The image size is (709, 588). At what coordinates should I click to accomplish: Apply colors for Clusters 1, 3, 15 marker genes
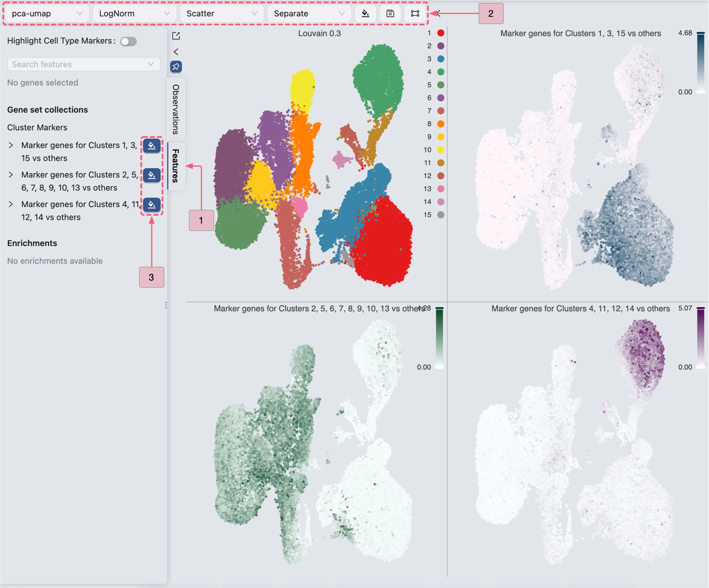(152, 146)
